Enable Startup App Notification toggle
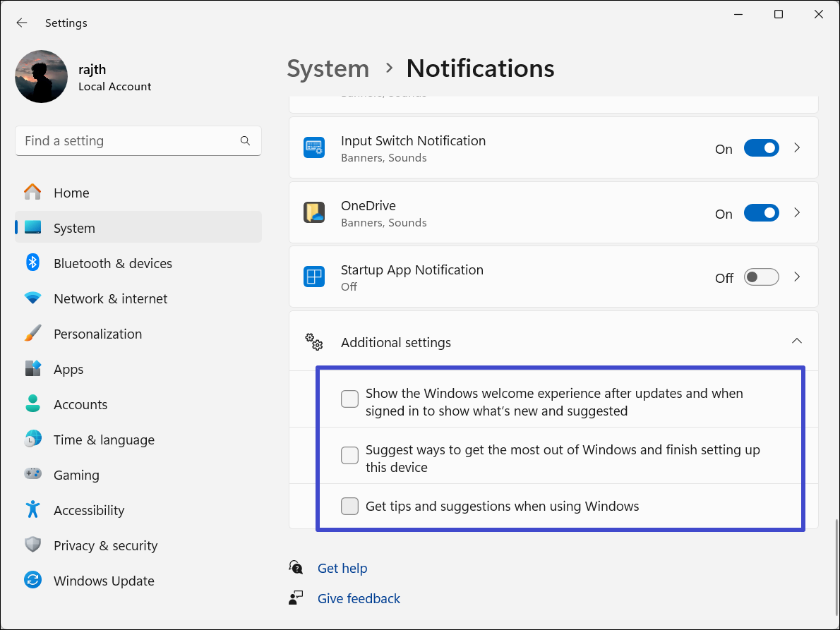840x630 pixels. tap(761, 277)
